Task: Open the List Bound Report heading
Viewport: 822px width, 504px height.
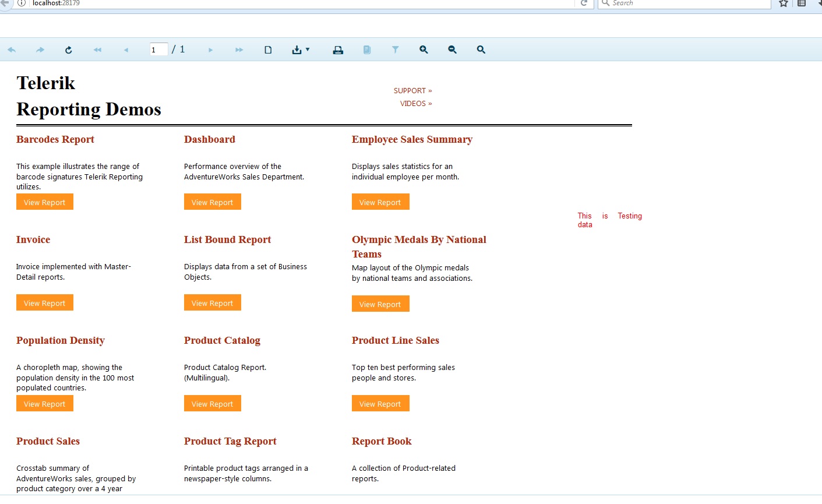Action: point(228,240)
